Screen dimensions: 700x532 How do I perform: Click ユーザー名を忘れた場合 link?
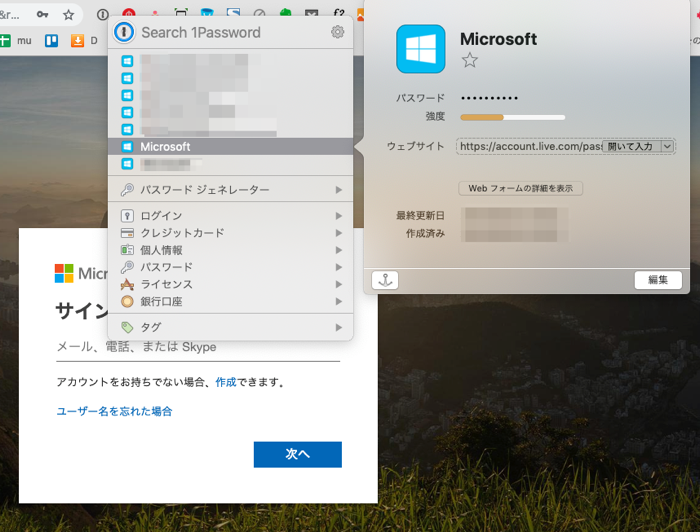114,411
